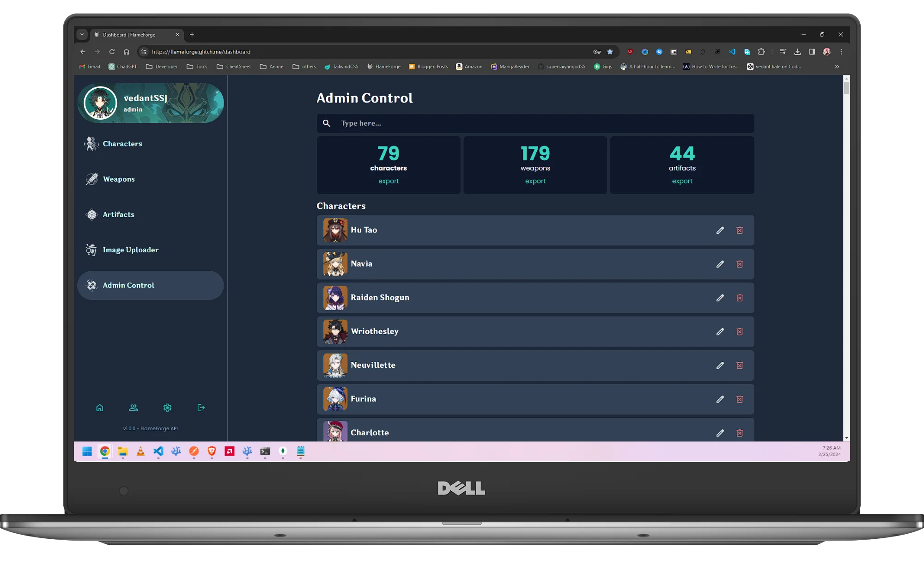
Task: Export the 44 artifacts data
Action: [x=682, y=181]
